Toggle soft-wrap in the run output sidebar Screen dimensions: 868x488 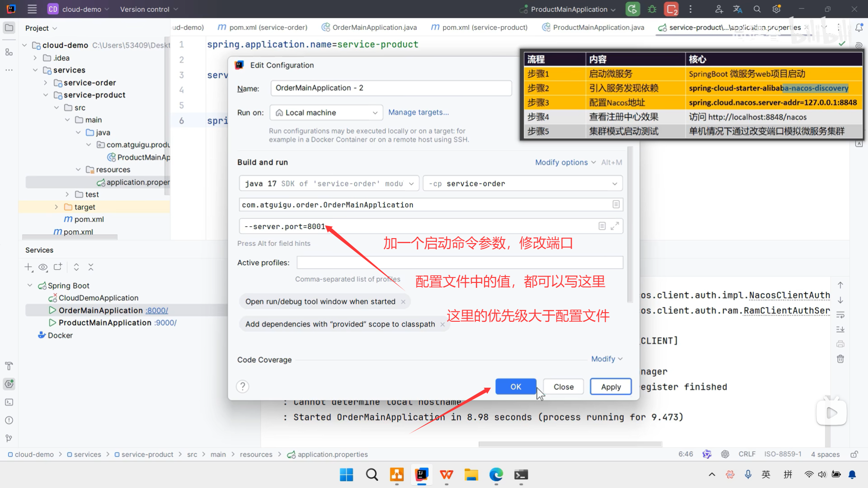840,314
